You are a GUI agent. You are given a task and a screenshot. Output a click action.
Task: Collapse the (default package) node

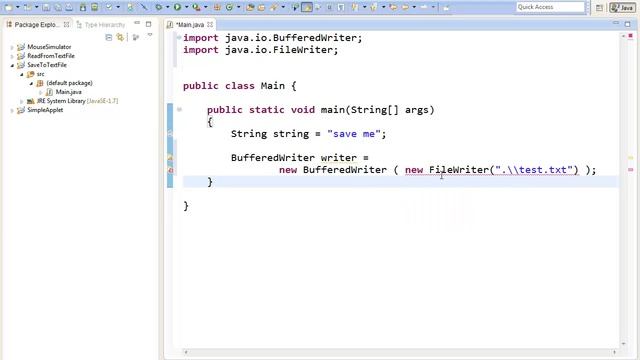[31, 83]
